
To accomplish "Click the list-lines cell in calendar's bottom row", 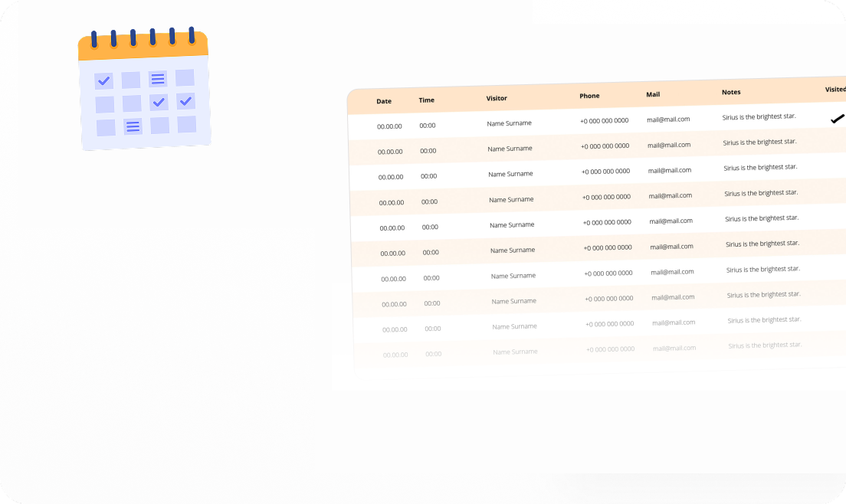I will pos(133,126).
